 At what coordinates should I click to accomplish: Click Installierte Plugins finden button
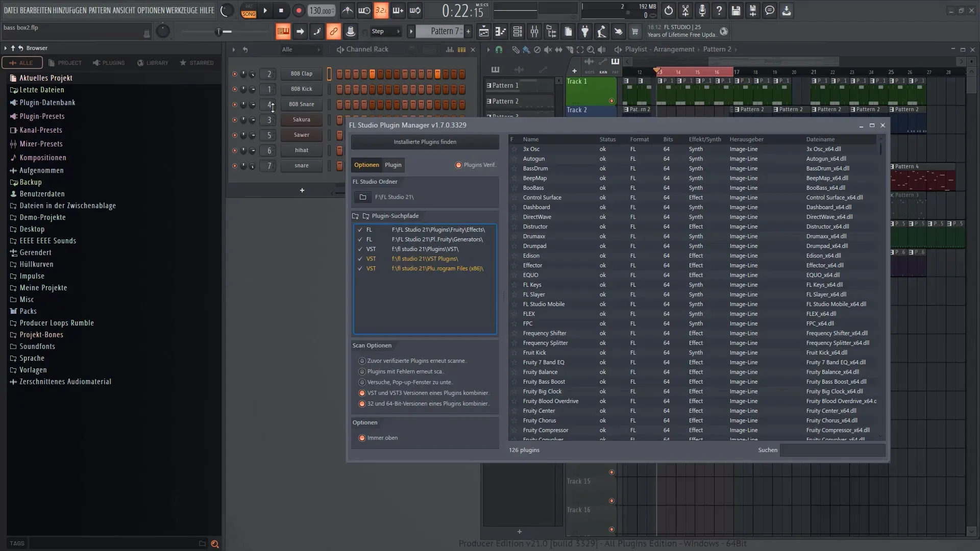pos(425,141)
